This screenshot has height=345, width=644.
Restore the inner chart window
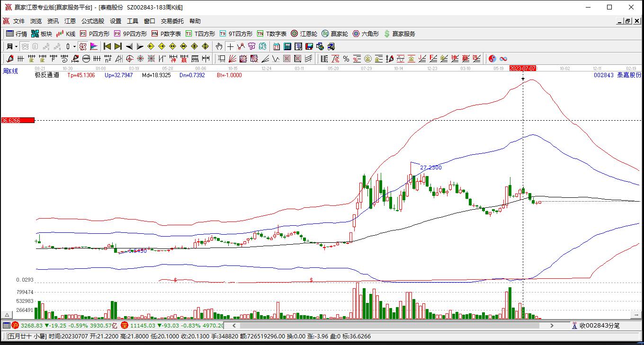pyautogui.click(x=628, y=21)
